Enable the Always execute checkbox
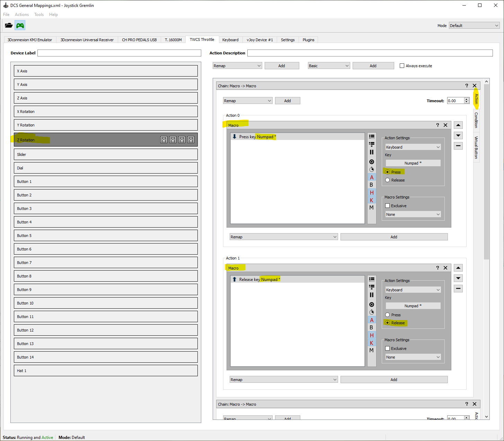 coord(402,66)
